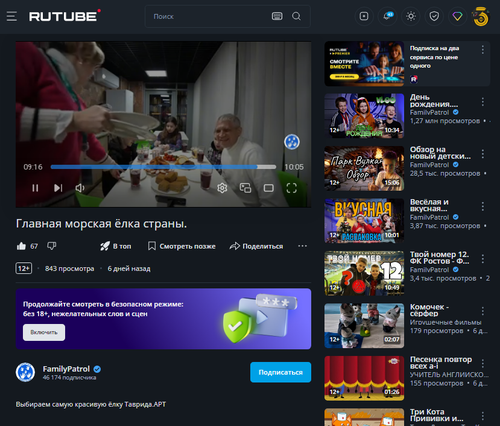Viewport: 500px width, 426px height.
Task: Open more actions dots under the video
Action: [x=302, y=246]
